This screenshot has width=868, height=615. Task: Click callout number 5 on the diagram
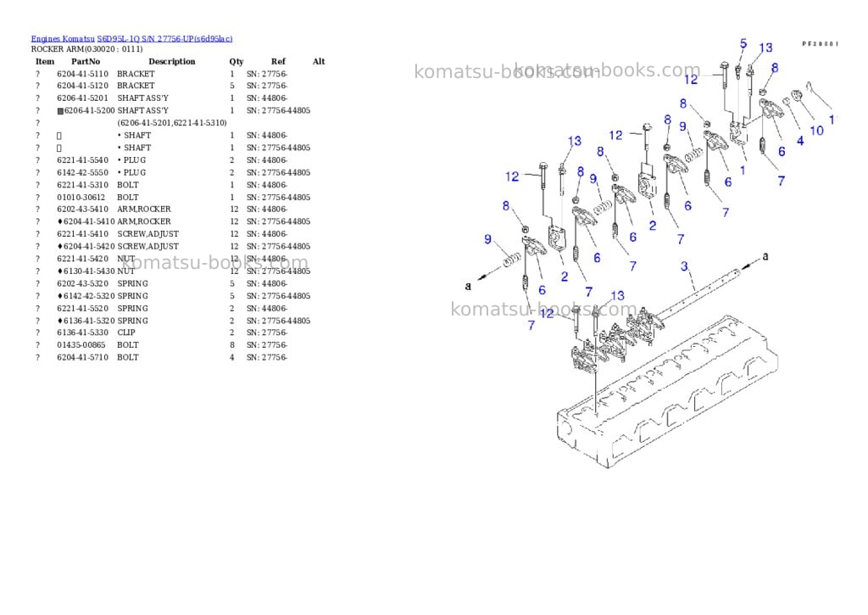(x=743, y=43)
